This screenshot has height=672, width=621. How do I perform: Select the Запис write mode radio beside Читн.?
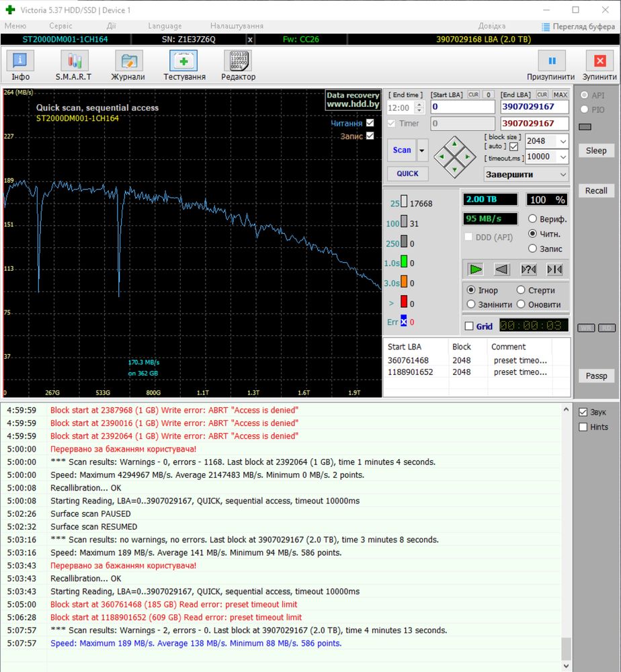(x=532, y=249)
